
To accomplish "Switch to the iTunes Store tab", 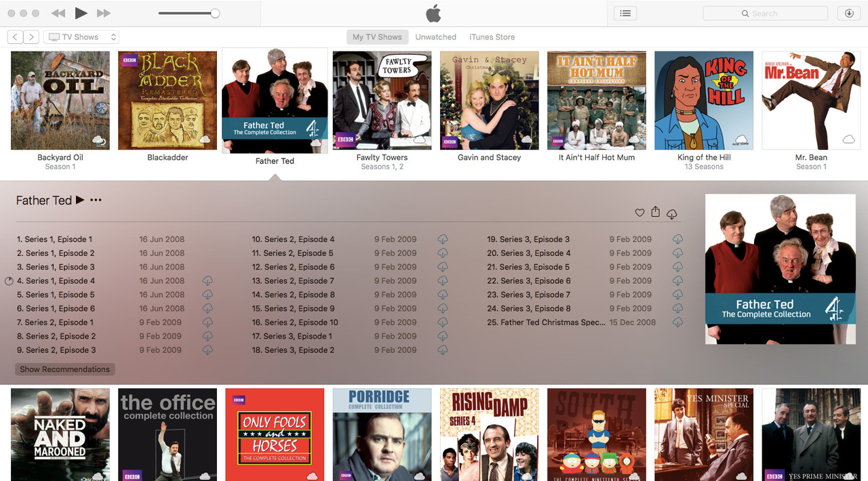I will (492, 37).
